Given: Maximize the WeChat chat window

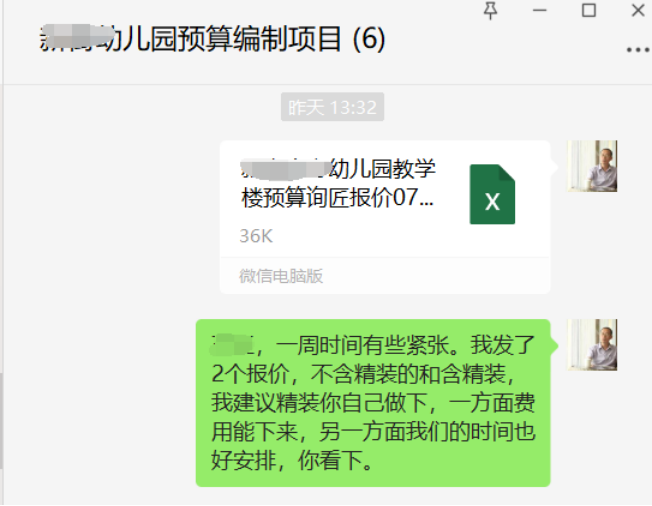Looking at the screenshot, I should click(588, 10).
